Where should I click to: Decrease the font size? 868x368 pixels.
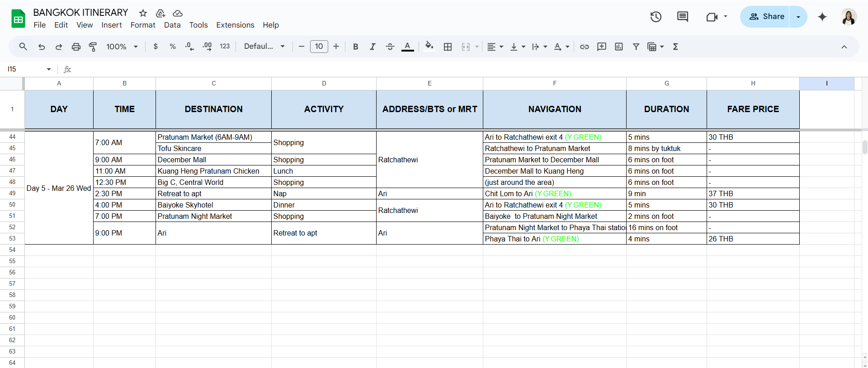[302, 47]
